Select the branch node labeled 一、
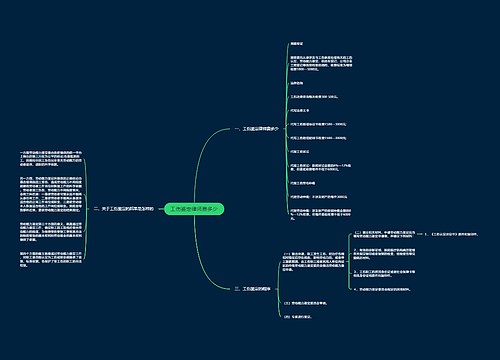500x360 pixels. [x=257, y=129]
